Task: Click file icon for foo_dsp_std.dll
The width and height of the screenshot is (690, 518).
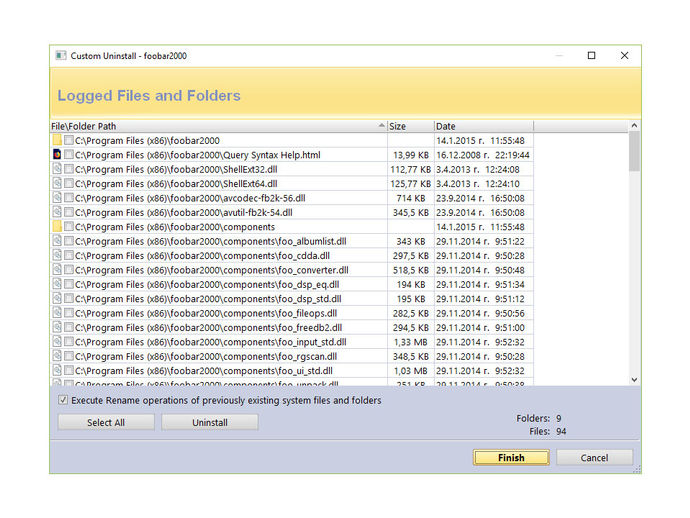Action: (57, 298)
